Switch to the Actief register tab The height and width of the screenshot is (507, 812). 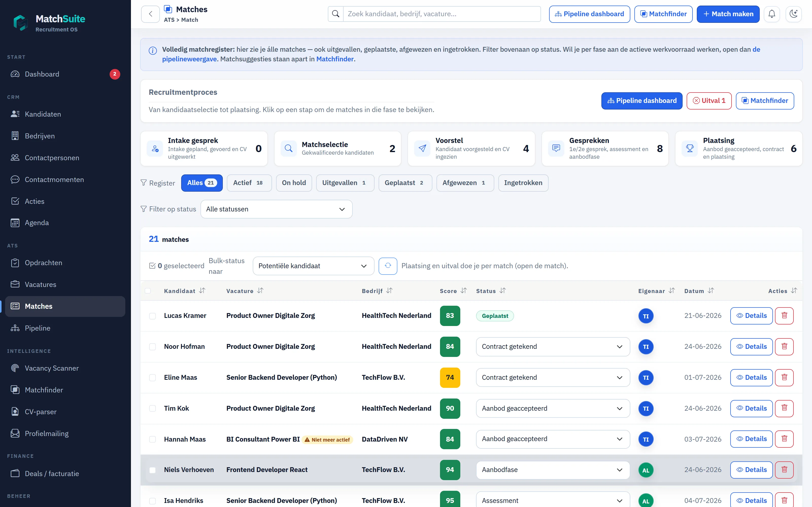(249, 183)
